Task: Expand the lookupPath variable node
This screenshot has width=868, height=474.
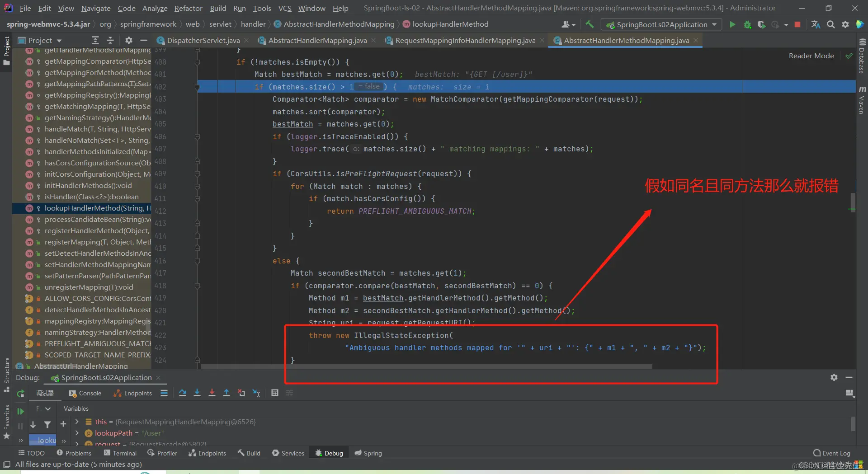Action: (x=77, y=433)
